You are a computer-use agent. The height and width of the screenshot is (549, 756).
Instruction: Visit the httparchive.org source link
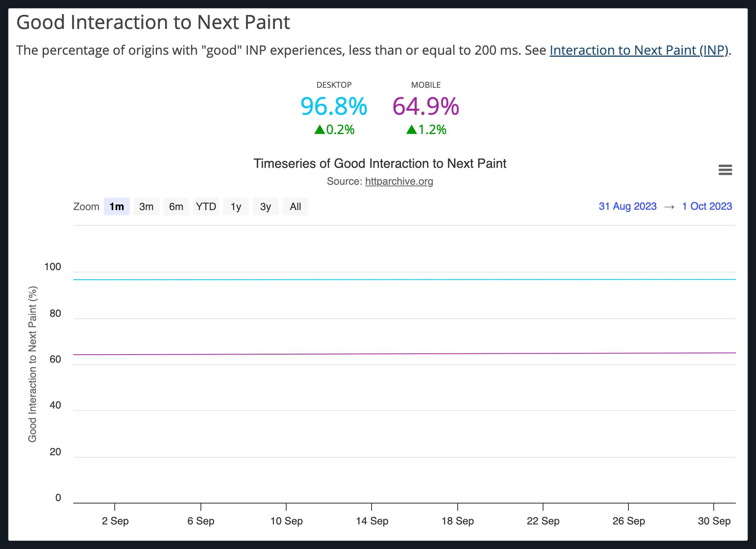[399, 182]
